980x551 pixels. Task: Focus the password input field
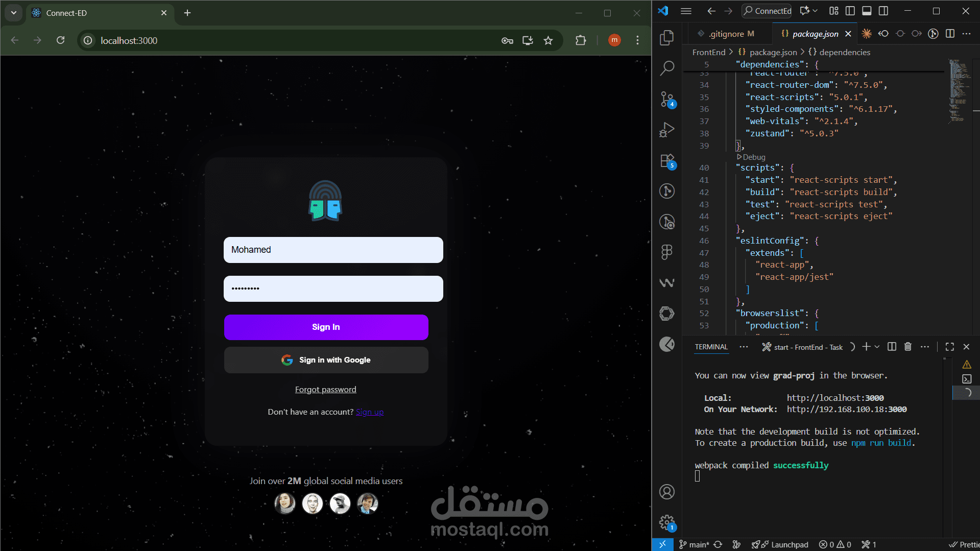tap(333, 289)
